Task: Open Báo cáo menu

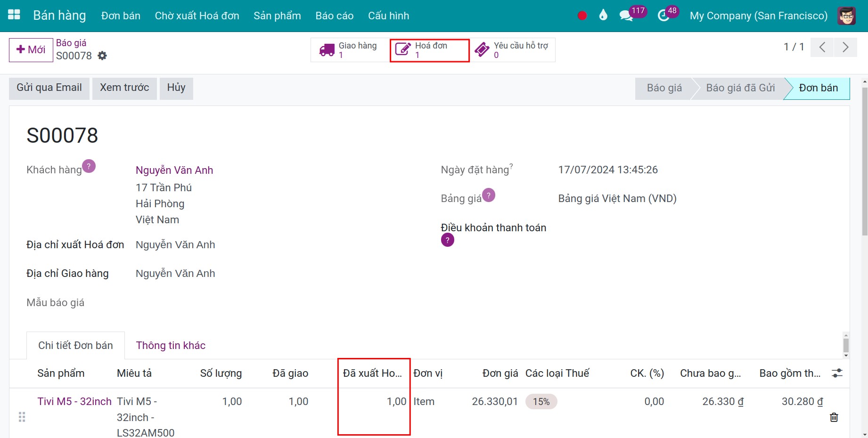Action: point(335,16)
